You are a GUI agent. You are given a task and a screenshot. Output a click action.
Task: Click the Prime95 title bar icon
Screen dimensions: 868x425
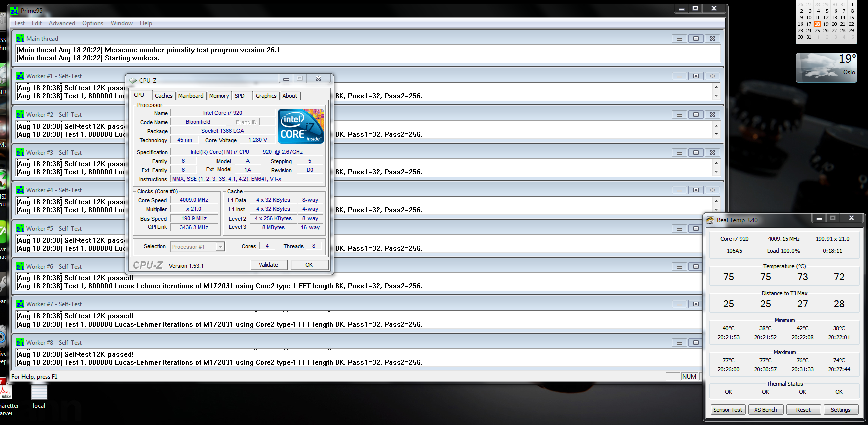point(14,10)
